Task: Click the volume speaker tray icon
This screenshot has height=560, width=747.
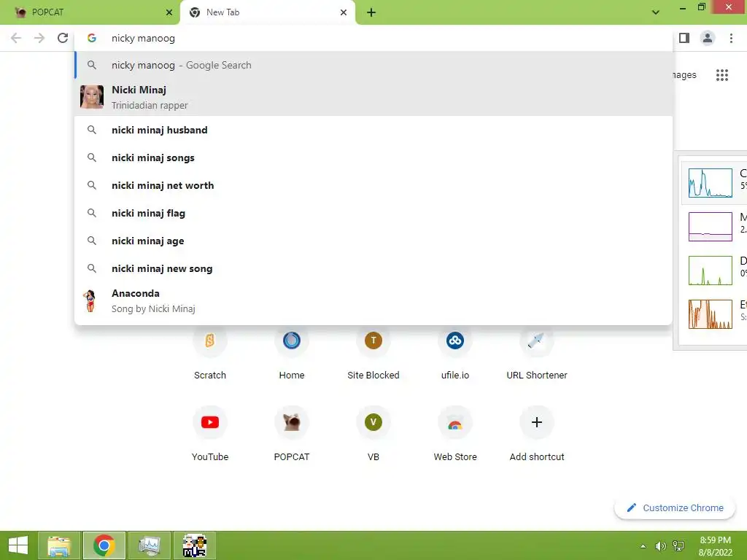Action: tap(660, 546)
